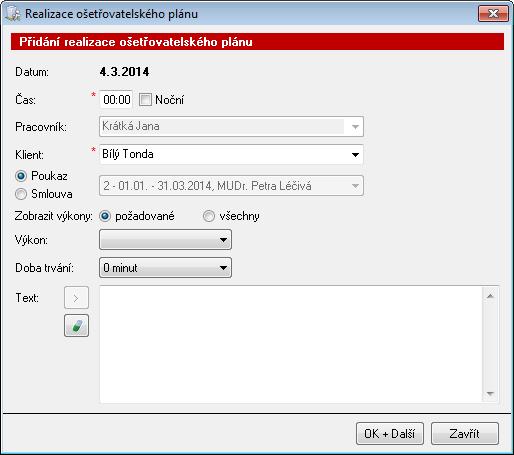The height and width of the screenshot is (455, 514).
Task: Click the arrow button beside Text
Action: (x=76, y=297)
